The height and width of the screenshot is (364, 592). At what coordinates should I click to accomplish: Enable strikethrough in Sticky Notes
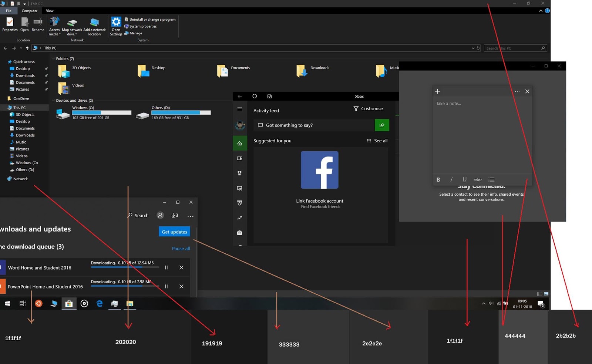coord(478,179)
